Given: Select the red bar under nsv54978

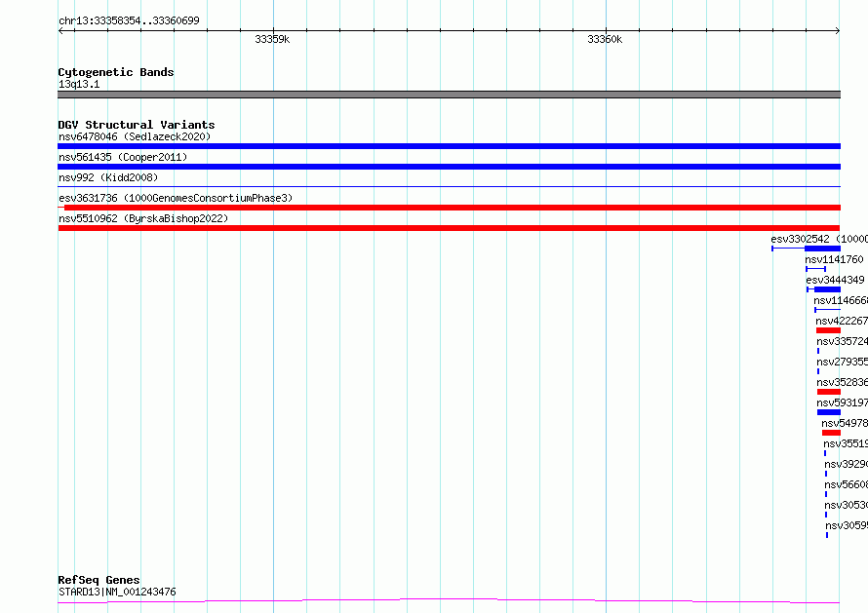Looking at the screenshot, I should click(832, 433).
